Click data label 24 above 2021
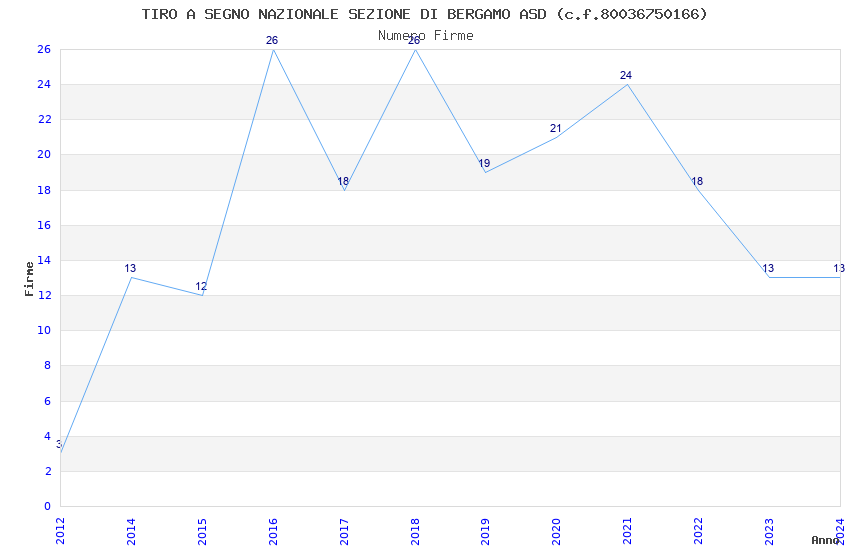 coord(626,75)
